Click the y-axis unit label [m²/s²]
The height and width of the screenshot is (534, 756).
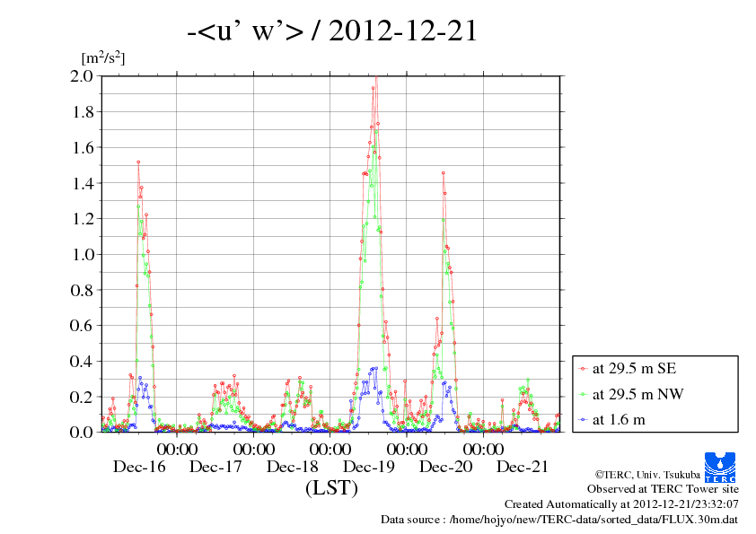(x=103, y=57)
